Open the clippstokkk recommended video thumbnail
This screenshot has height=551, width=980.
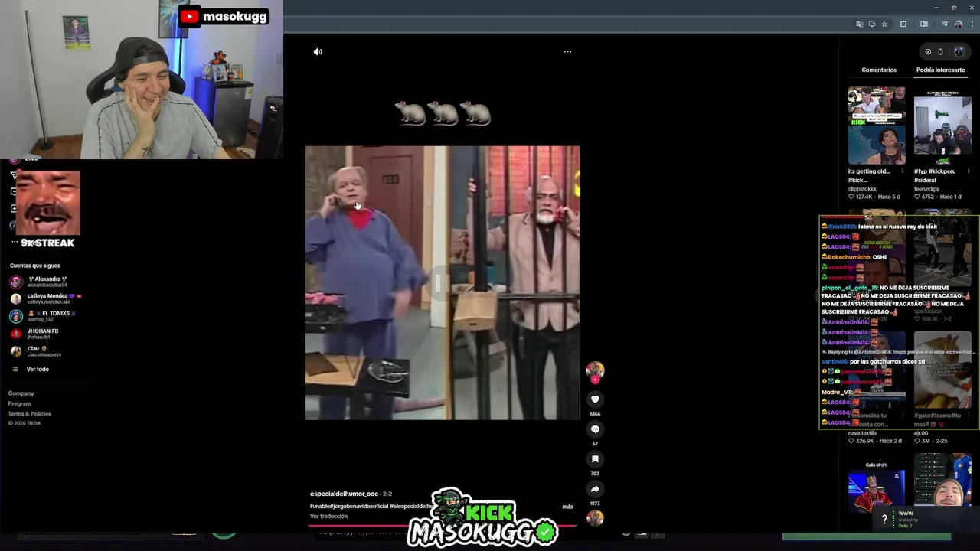(877, 126)
